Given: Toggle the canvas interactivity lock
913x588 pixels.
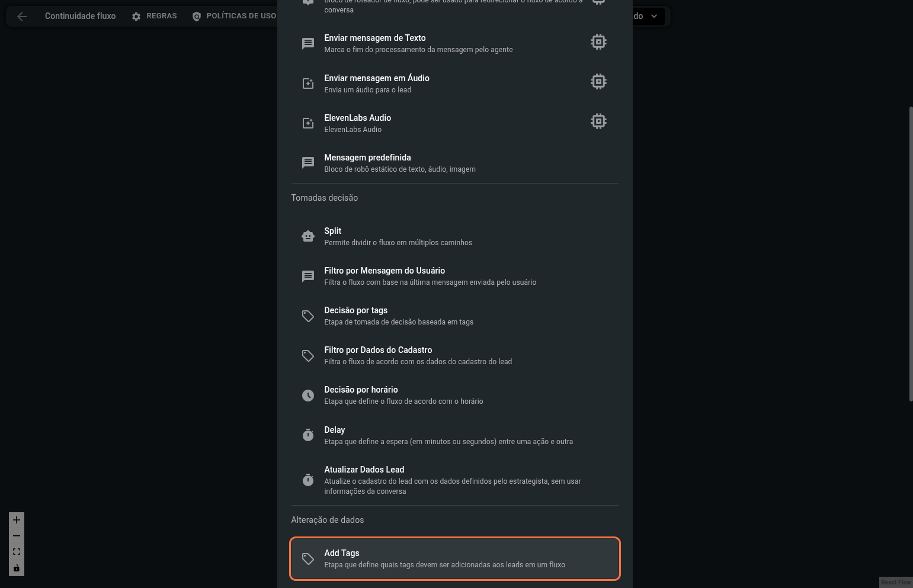Looking at the screenshot, I should click(17, 568).
